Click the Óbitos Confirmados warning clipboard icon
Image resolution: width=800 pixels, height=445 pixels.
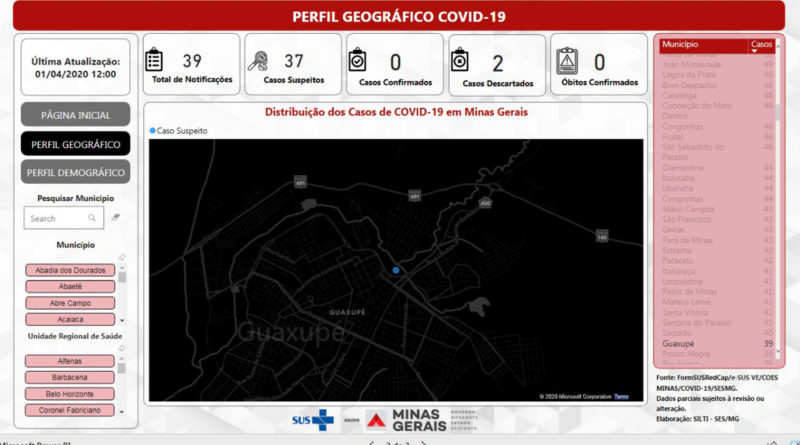[x=567, y=61]
